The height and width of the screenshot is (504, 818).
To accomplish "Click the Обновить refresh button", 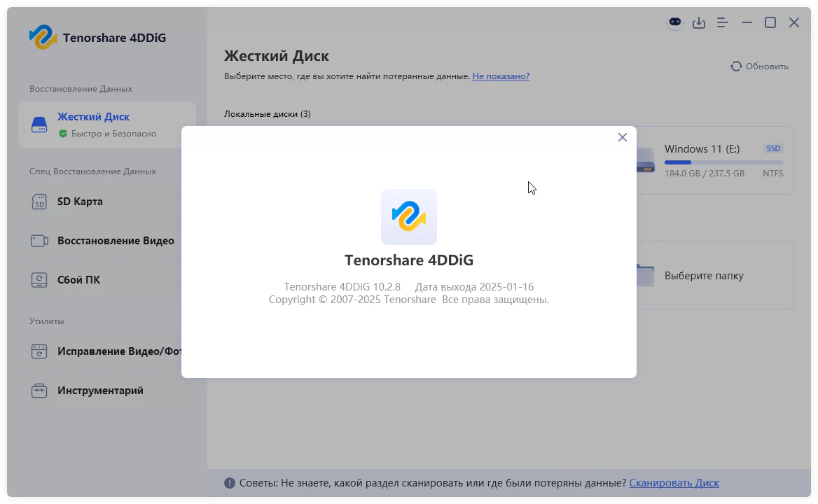I will [759, 66].
